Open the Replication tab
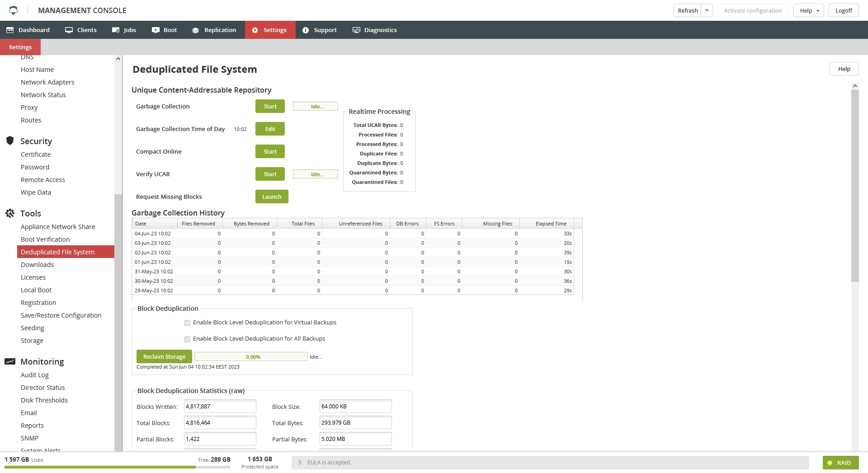The height and width of the screenshot is (473, 868). pyautogui.click(x=214, y=30)
